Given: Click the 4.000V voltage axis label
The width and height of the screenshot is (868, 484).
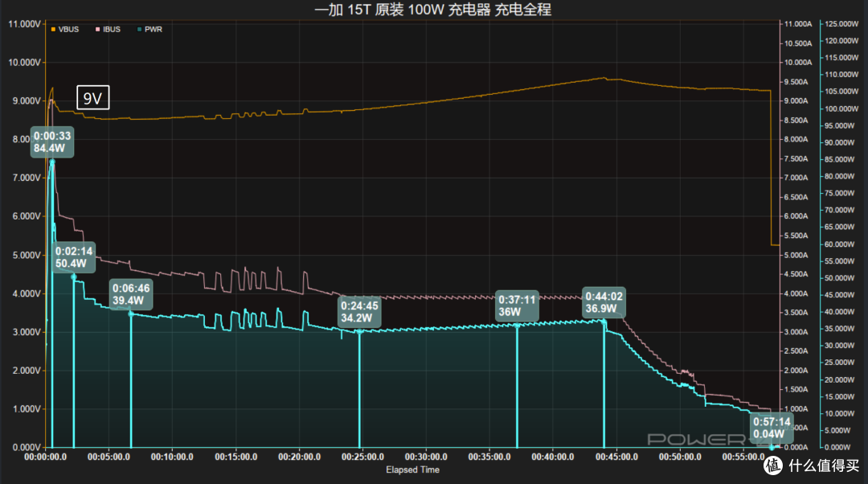Looking at the screenshot, I should 27,293.
